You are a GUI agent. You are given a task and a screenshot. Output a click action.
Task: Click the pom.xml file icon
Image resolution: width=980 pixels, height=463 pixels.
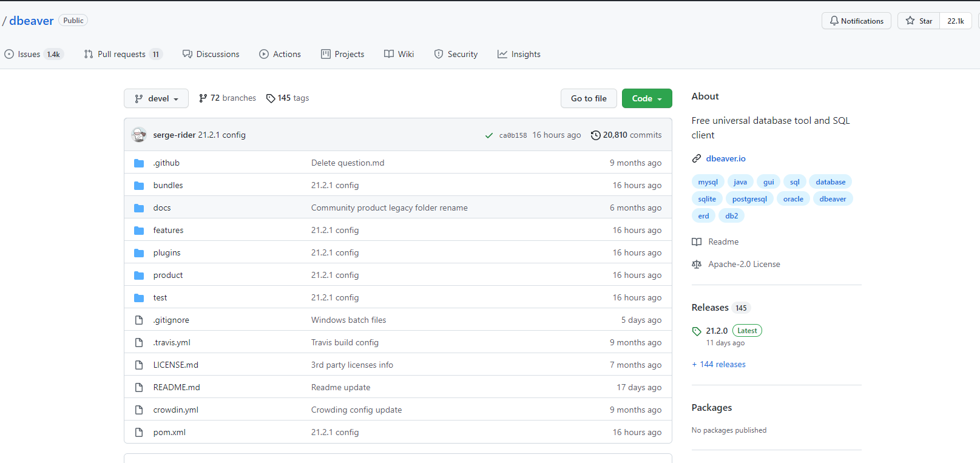139,433
